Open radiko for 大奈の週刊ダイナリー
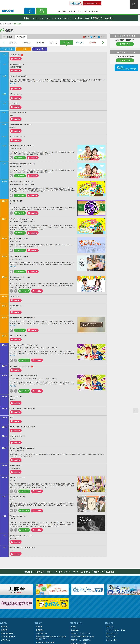Image resolution: width=140 pixels, height=644 pixels. tap(16, 312)
